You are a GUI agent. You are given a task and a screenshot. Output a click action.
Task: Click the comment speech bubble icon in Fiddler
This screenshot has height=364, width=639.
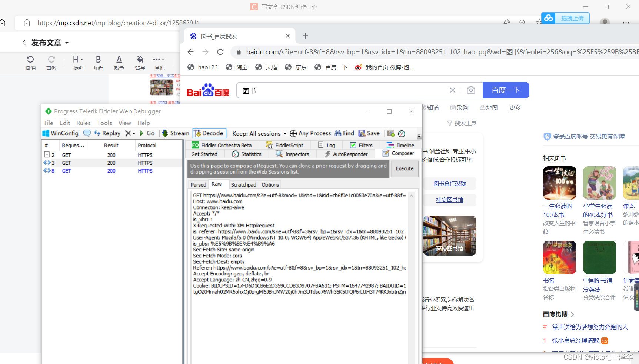tap(87, 133)
